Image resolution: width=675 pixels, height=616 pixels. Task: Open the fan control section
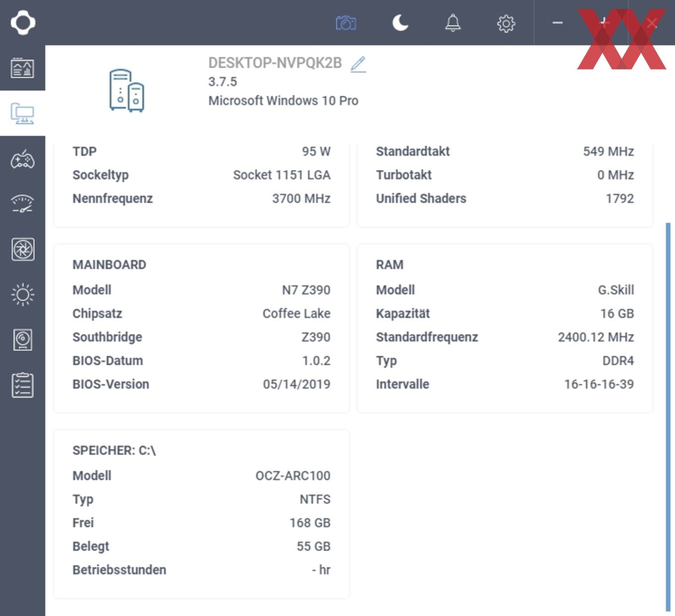click(23, 249)
